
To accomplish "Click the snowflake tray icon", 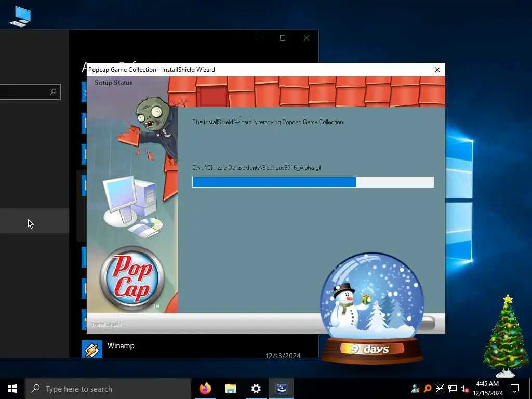I will coord(440,389).
